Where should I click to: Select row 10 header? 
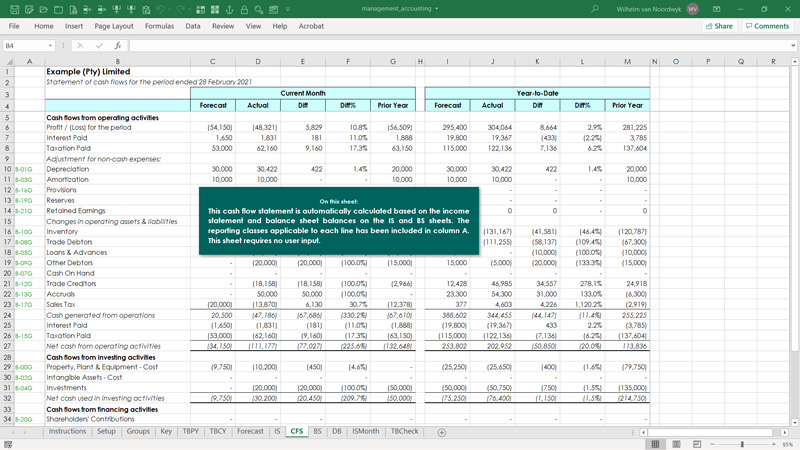click(x=7, y=169)
